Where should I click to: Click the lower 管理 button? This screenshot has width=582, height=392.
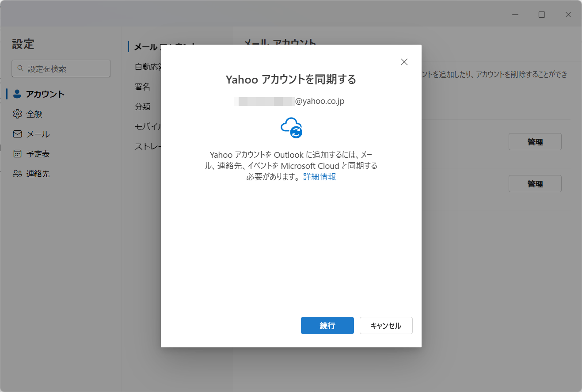[535, 184]
